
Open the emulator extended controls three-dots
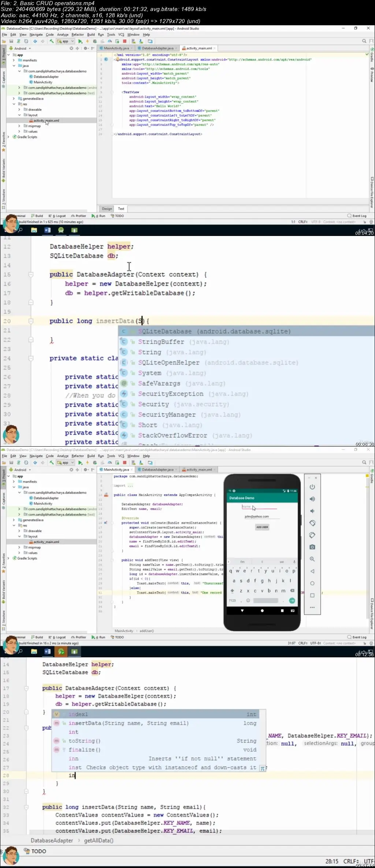pos(312,607)
